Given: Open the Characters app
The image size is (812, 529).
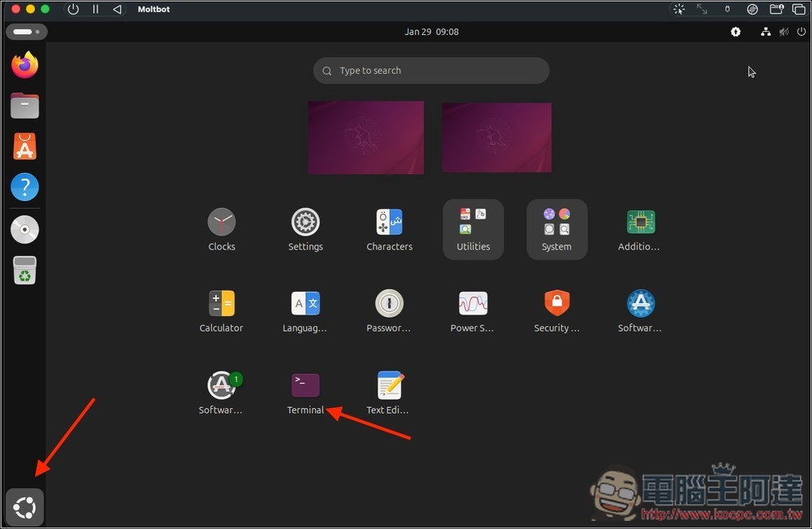Looking at the screenshot, I should 389,220.
